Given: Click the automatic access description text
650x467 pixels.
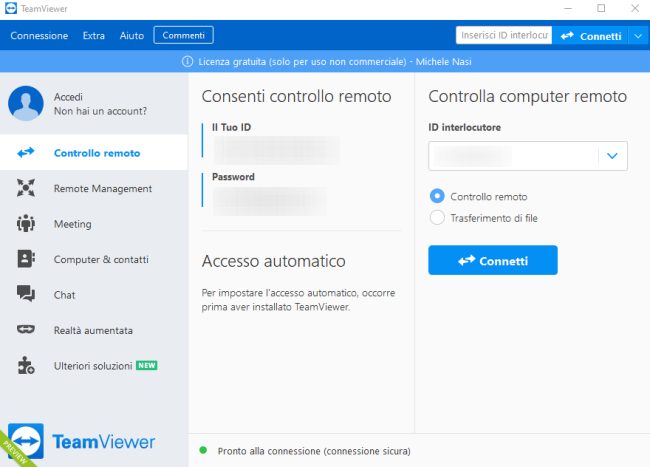Looking at the screenshot, I should (x=298, y=300).
